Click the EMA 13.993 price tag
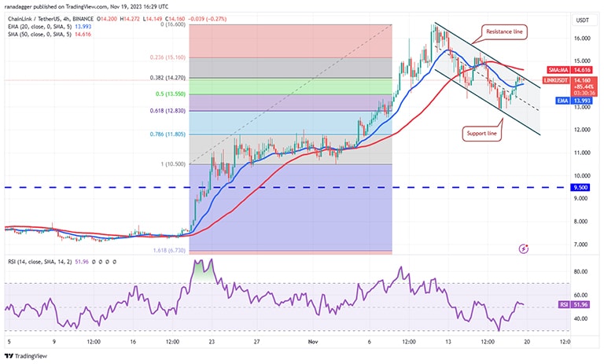604x364 pixels. coord(573,100)
